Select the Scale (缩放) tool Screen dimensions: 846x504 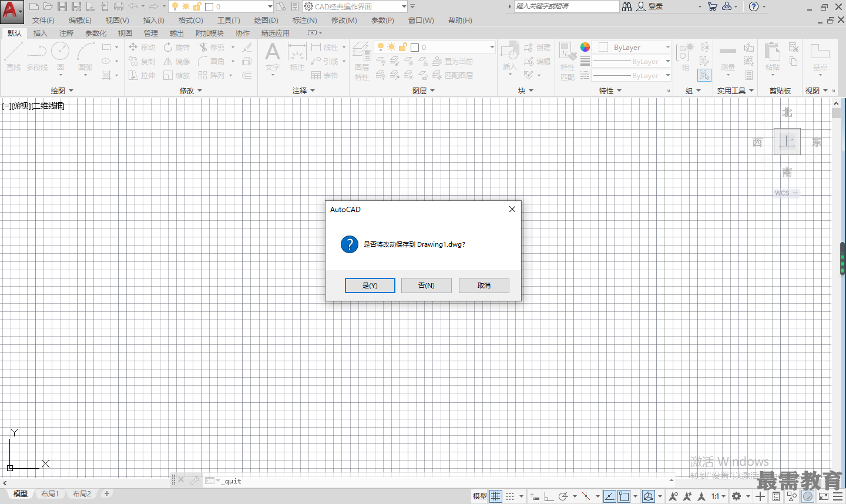(x=177, y=75)
